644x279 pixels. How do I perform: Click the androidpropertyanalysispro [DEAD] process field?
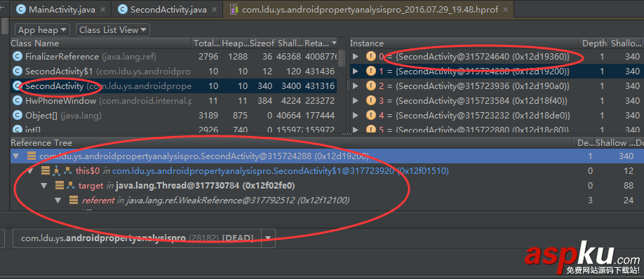pos(137,238)
